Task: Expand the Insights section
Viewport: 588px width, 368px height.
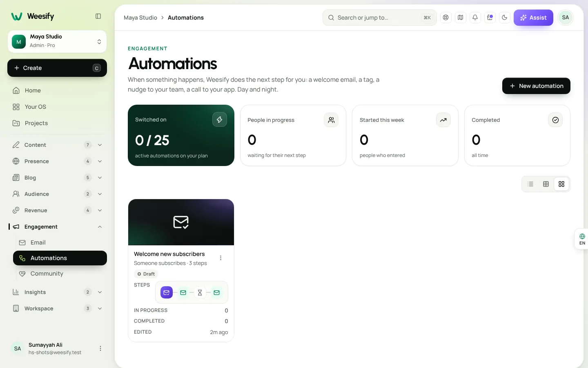Action: click(57, 292)
